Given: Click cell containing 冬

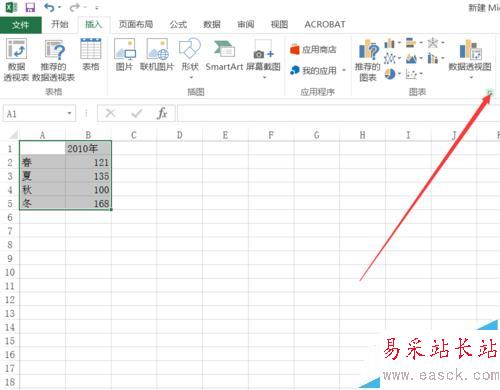Looking at the screenshot, I should coord(43,203).
